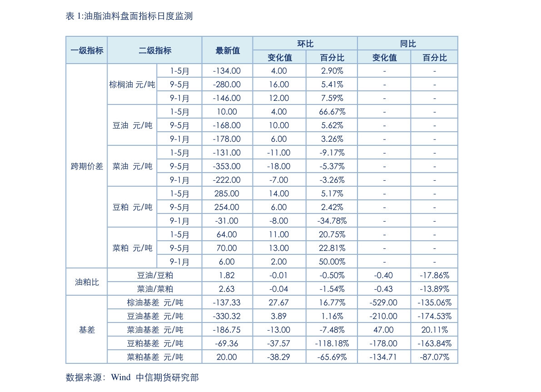Select the '豆粕 元/吨' label
This screenshot has width=541, height=392.
click(132, 207)
